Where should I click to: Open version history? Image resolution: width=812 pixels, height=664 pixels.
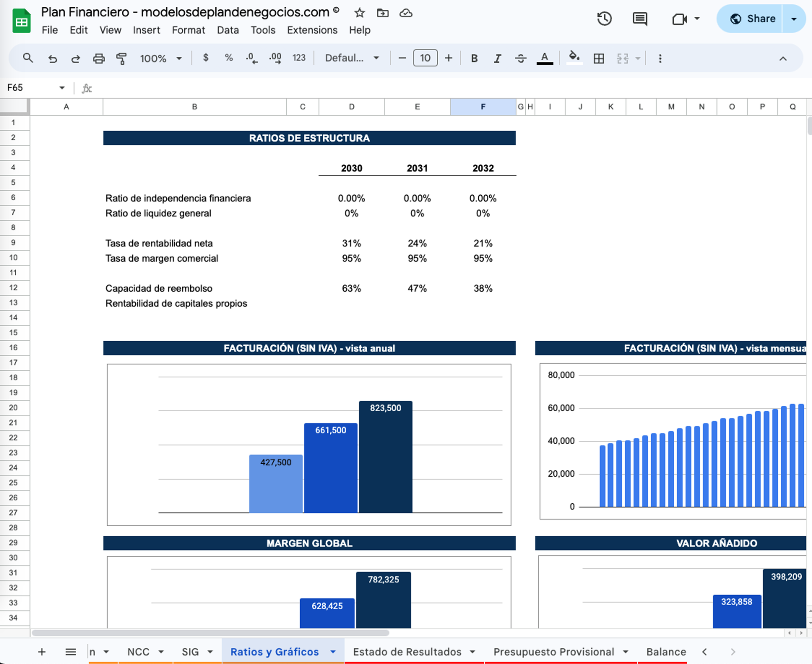coord(605,19)
